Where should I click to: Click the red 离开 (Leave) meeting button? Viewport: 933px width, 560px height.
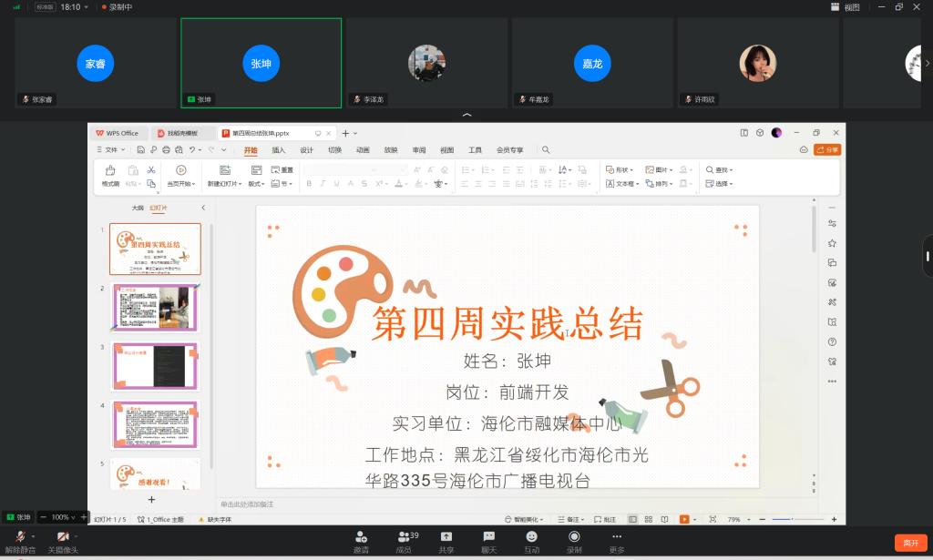[x=910, y=543]
